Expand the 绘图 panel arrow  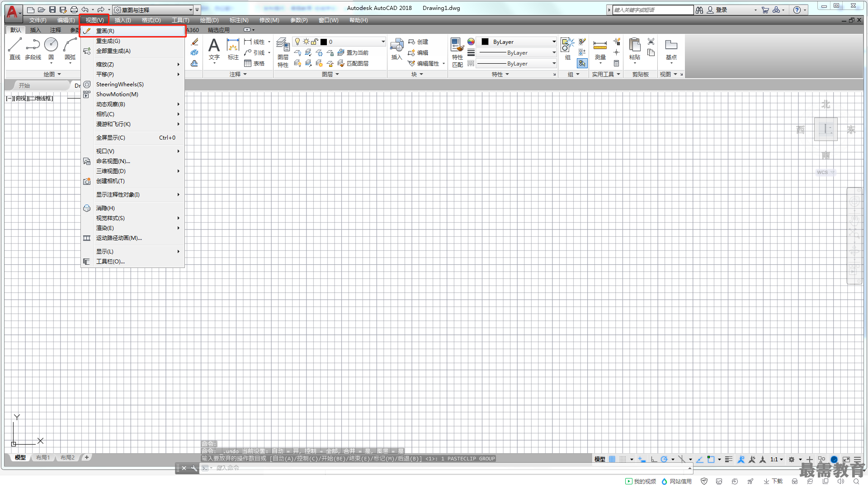[x=59, y=74]
